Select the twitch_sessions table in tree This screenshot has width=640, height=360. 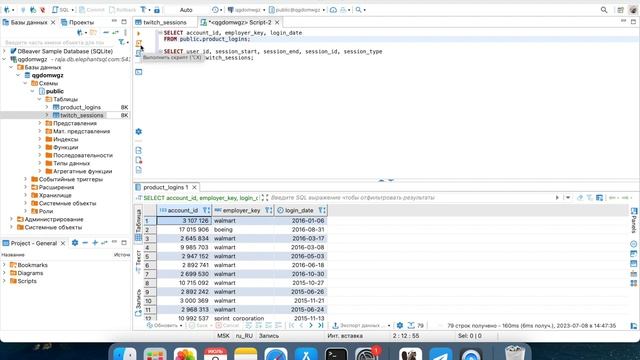pyautogui.click(x=82, y=115)
